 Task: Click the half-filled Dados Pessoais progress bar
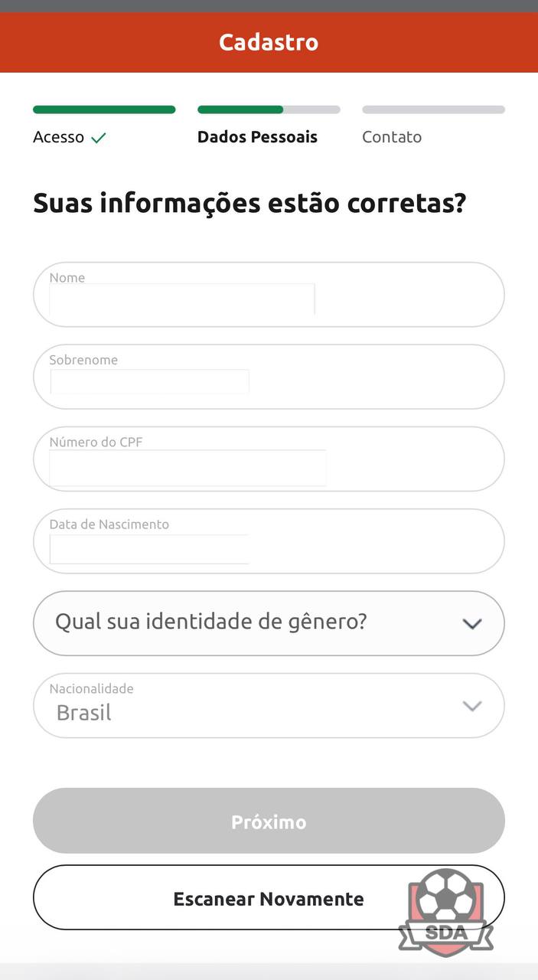269,109
